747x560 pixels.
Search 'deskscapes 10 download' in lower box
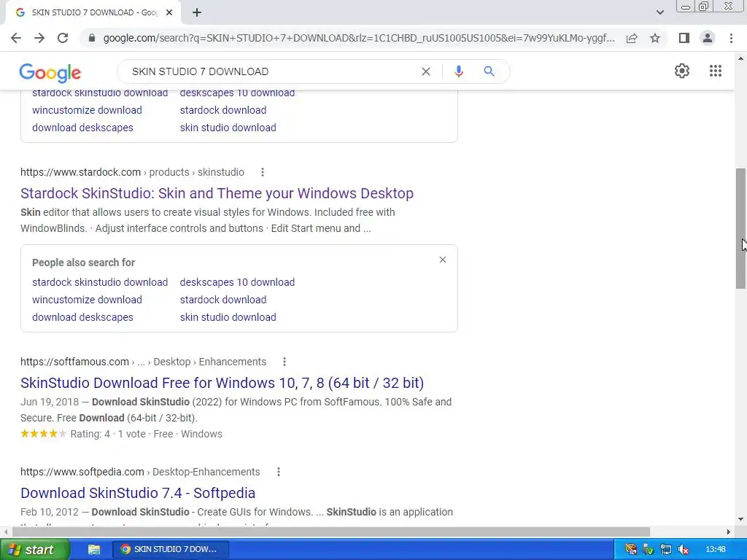pos(237,282)
